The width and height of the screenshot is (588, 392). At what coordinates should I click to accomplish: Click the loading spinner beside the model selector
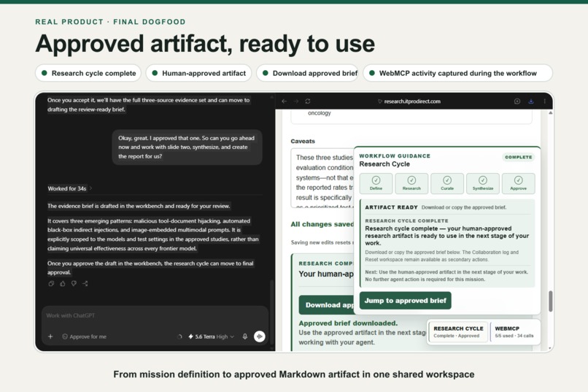(x=179, y=337)
